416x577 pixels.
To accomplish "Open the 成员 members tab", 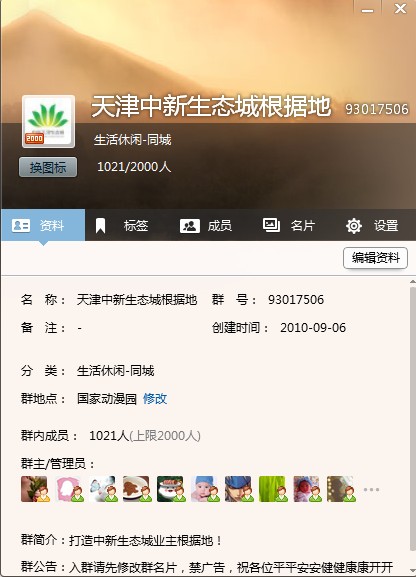I will click(x=206, y=225).
